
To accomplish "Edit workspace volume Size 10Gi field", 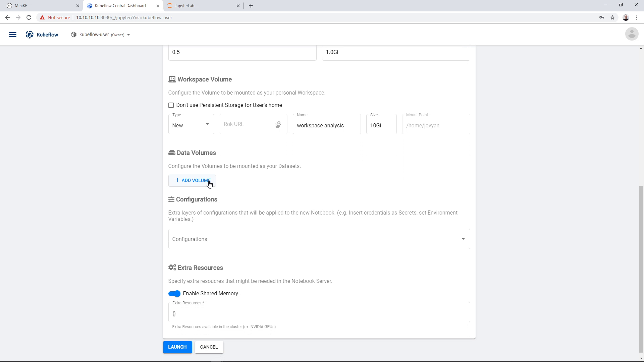I will 381,124.
